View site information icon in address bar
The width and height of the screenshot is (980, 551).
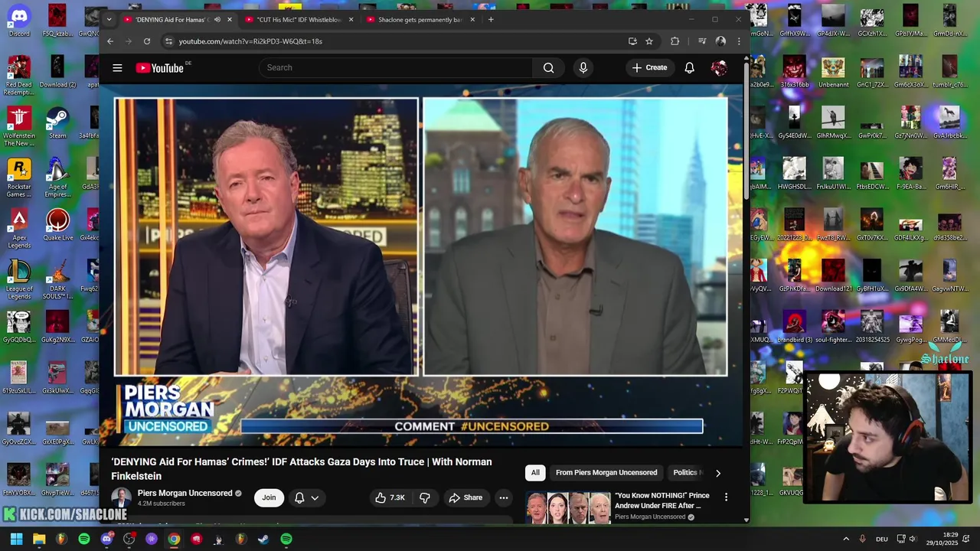(x=168, y=41)
